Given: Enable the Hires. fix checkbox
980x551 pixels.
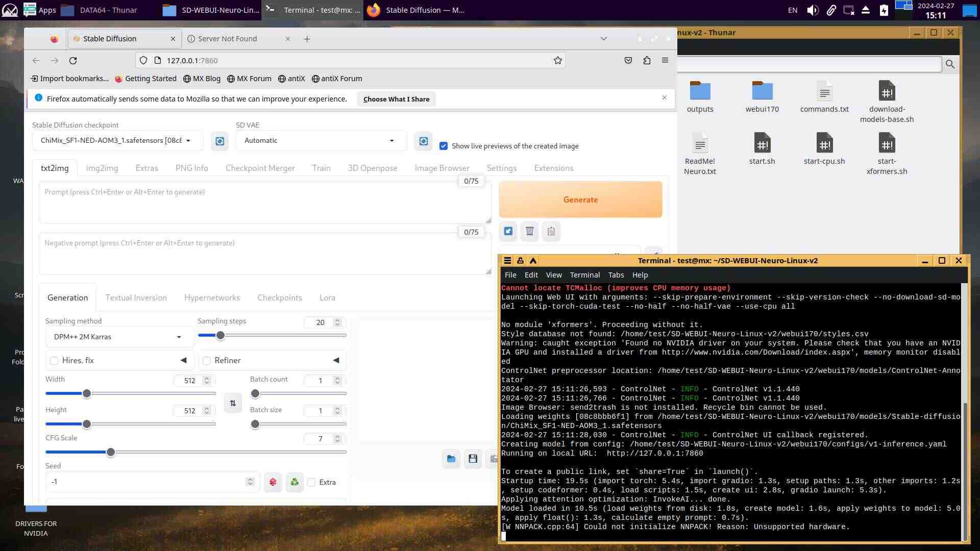Looking at the screenshot, I should [54, 361].
